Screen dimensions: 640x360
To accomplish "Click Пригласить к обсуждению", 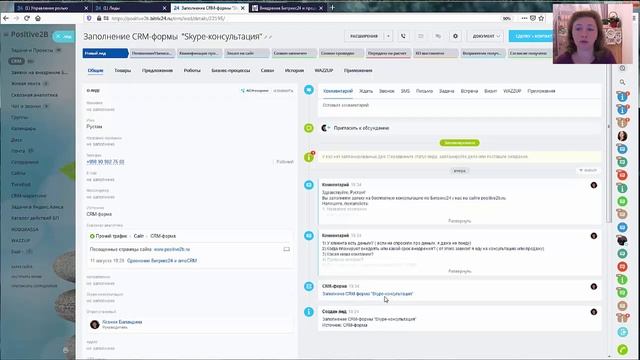I will tap(361, 128).
